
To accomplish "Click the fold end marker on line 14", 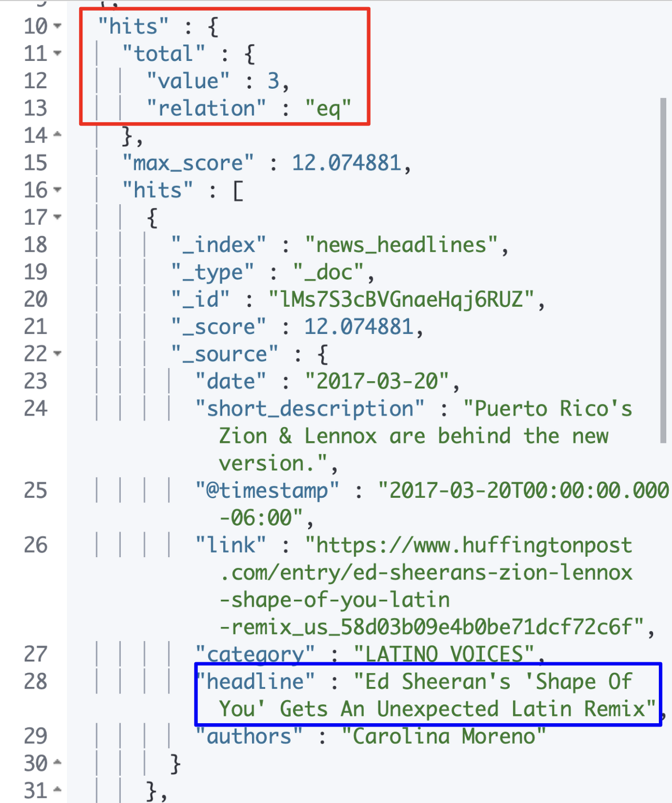I will (x=57, y=135).
